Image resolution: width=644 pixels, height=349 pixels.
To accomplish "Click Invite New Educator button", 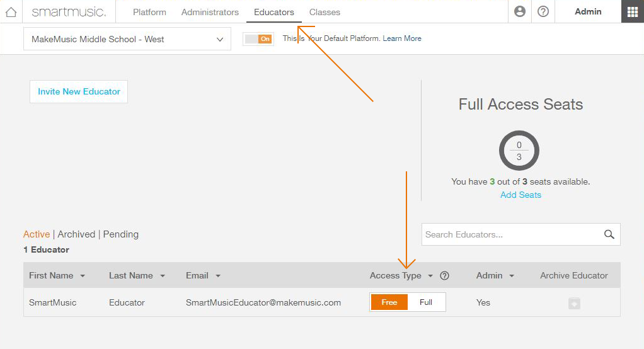I will (79, 91).
